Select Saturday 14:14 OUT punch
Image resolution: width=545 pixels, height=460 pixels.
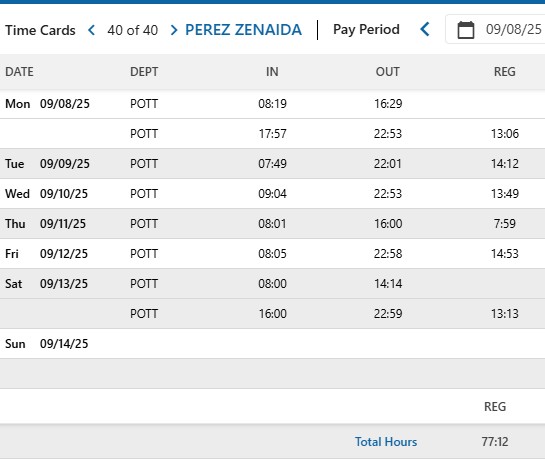tap(388, 284)
